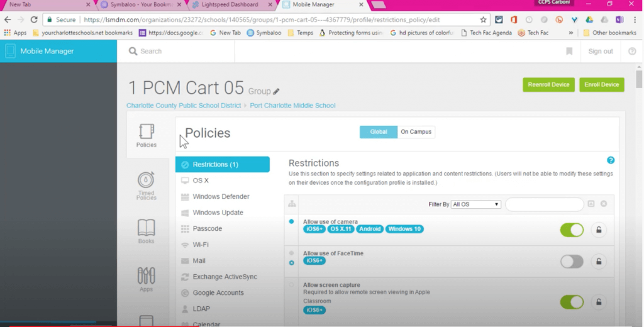Click the Office extension icon
The height and width of the screenshot is (327, 644).
click(514, 19)
